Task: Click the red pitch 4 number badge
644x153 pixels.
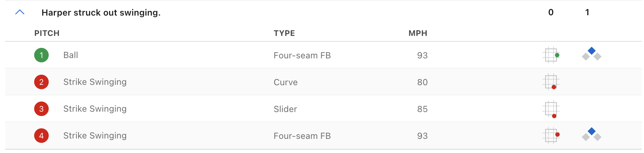Action: coord(41,136)
